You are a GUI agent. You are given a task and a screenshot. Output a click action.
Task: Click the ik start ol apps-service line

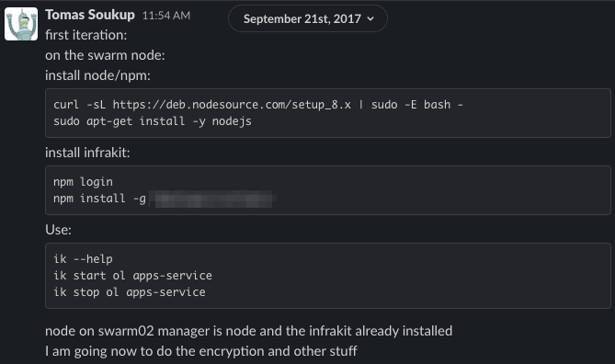(x=133, y=276)
